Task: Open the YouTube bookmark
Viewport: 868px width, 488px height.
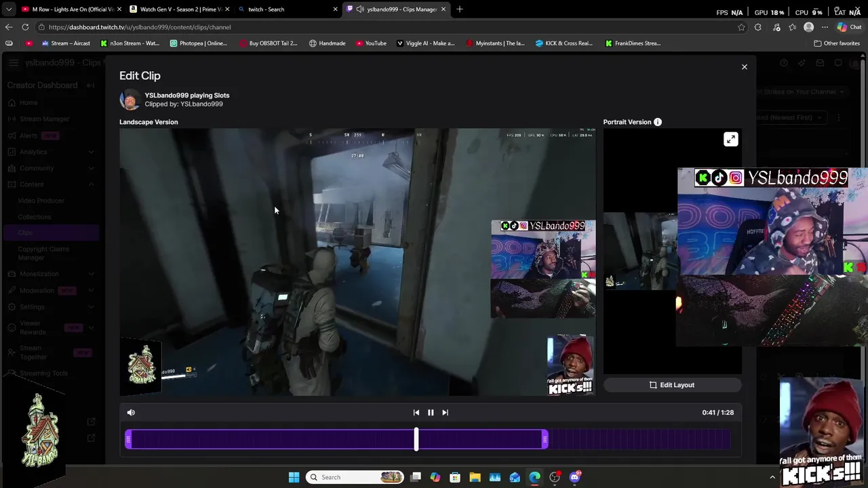Action: coord(371,43)
